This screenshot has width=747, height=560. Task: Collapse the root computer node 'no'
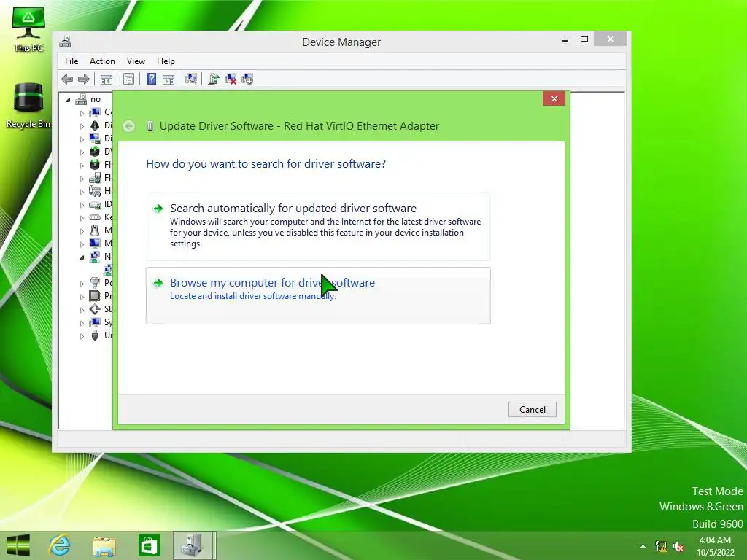(x=68, y=100)
